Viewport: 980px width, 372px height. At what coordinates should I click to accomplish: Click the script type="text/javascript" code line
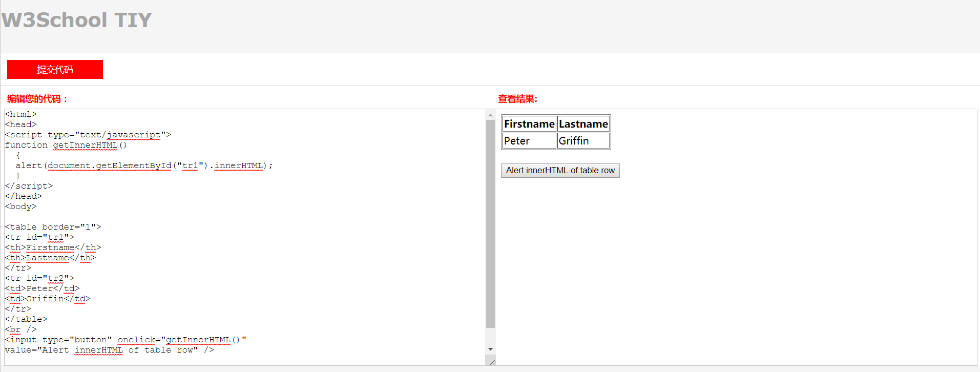tap(88, 135)
